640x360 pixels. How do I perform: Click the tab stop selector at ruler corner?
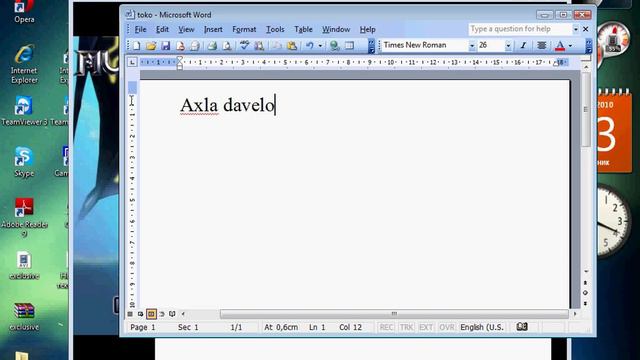tap(132, 62)
